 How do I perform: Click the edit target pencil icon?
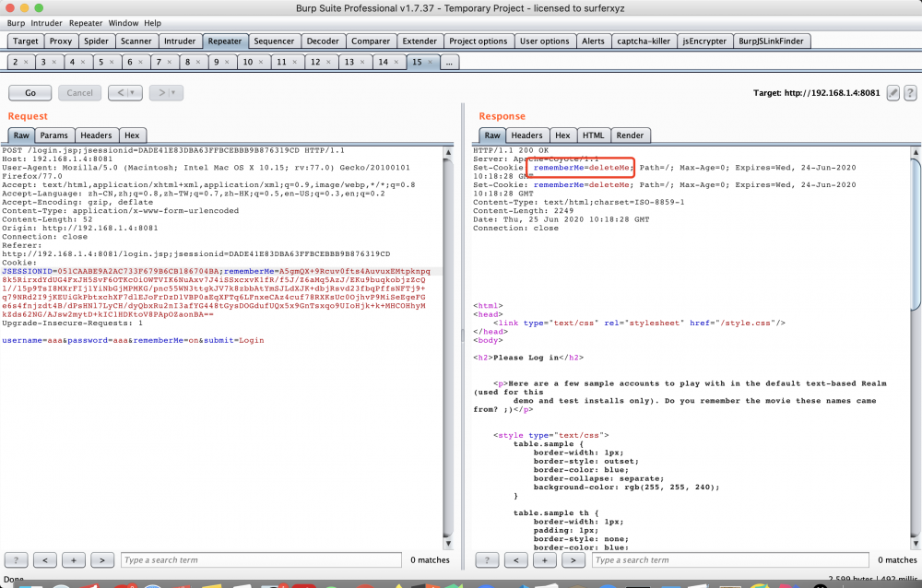coord(892,93)
